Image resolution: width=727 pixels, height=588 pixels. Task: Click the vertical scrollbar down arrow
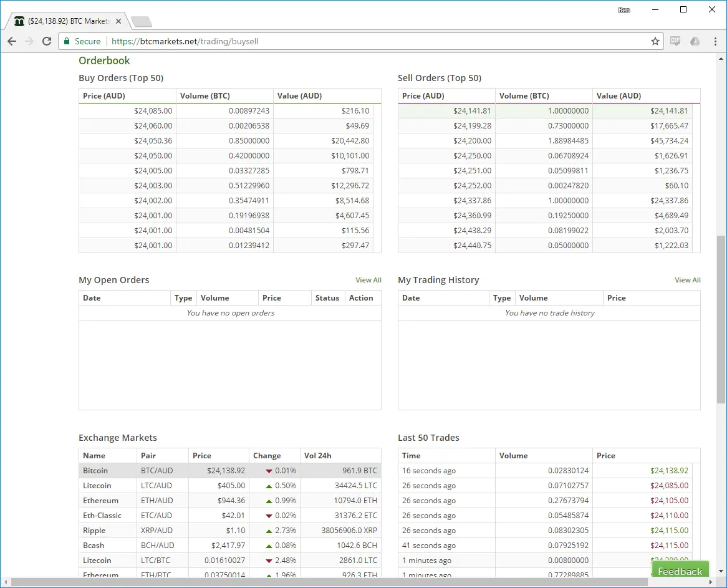(x=721, y=571)
